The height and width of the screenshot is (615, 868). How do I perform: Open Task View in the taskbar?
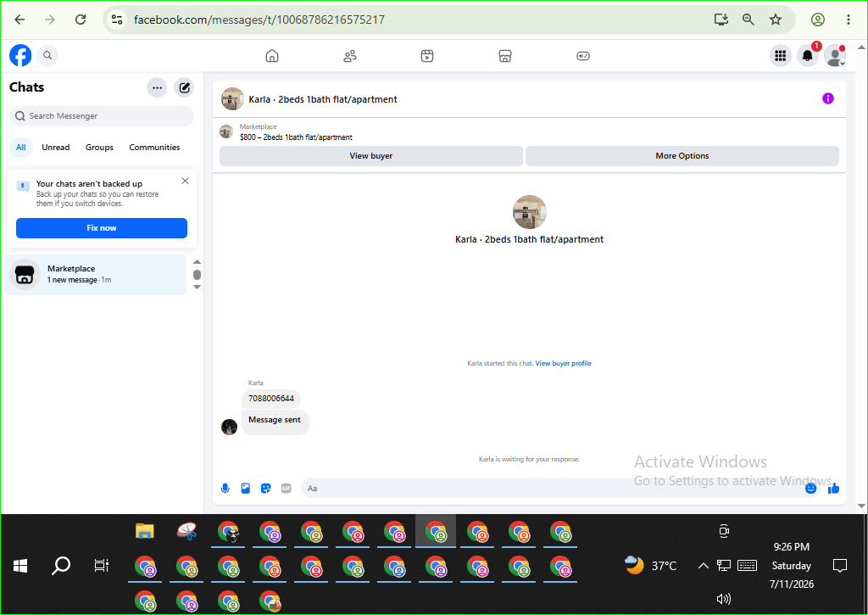(x=102, y=566)
